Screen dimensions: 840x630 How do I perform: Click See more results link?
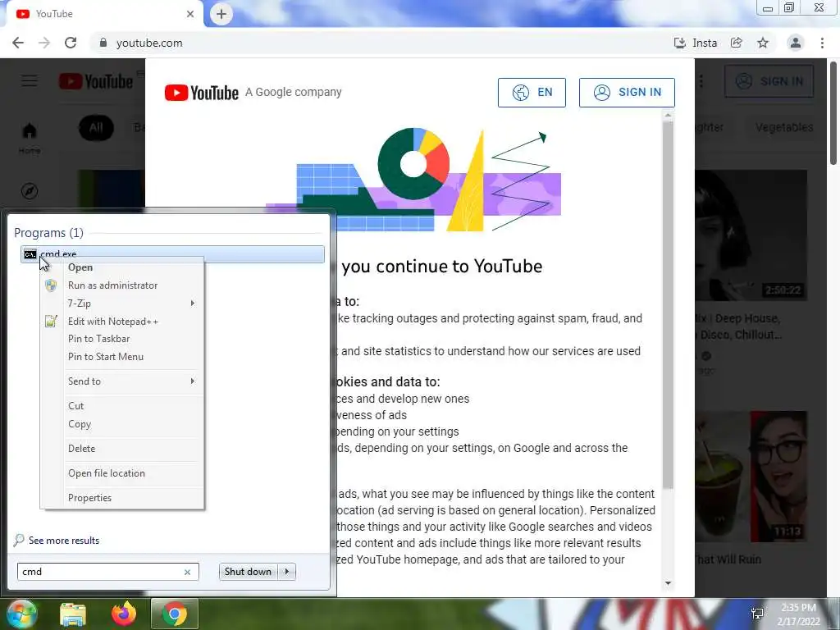64,541
